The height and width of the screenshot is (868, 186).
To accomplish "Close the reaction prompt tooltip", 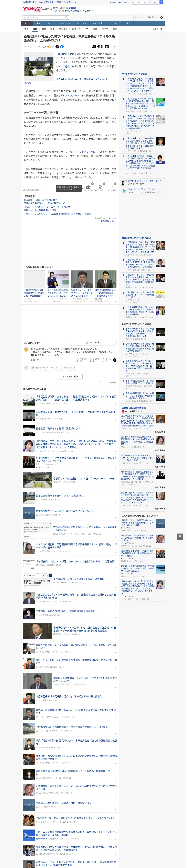I will [x=80, y=186].
